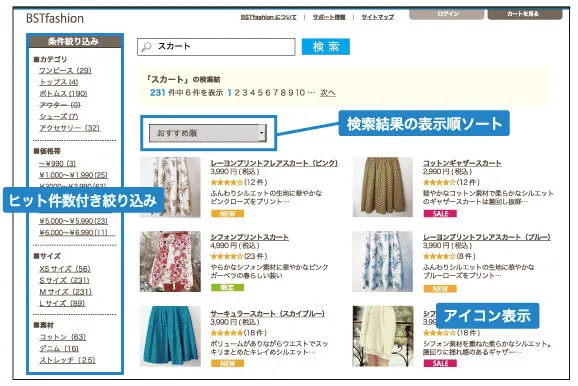Open コットンギャザースカート product title
This screenshot has width=578, height=386.
(462, 163)
